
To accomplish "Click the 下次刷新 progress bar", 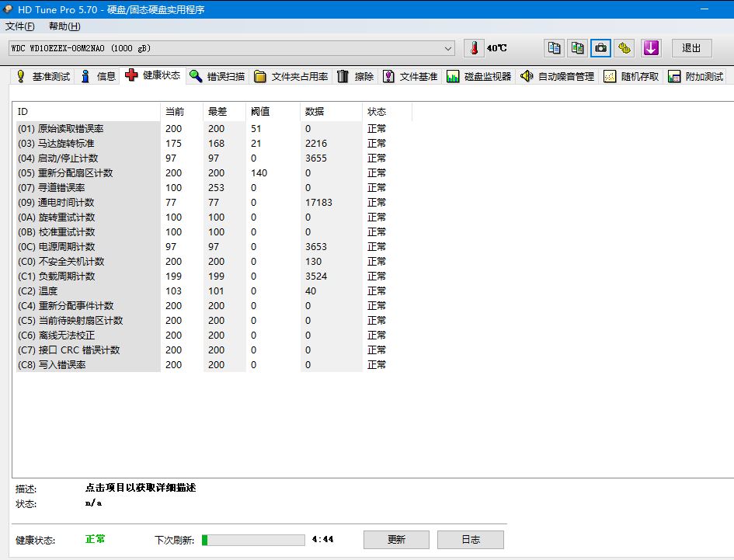I will (253, 540).
